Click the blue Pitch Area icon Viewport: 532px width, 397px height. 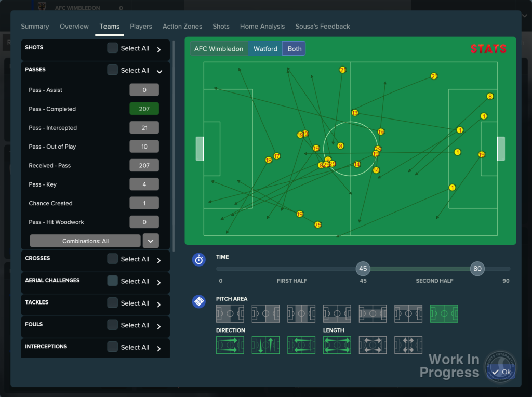pyautogui.click(x=199, y=301)
